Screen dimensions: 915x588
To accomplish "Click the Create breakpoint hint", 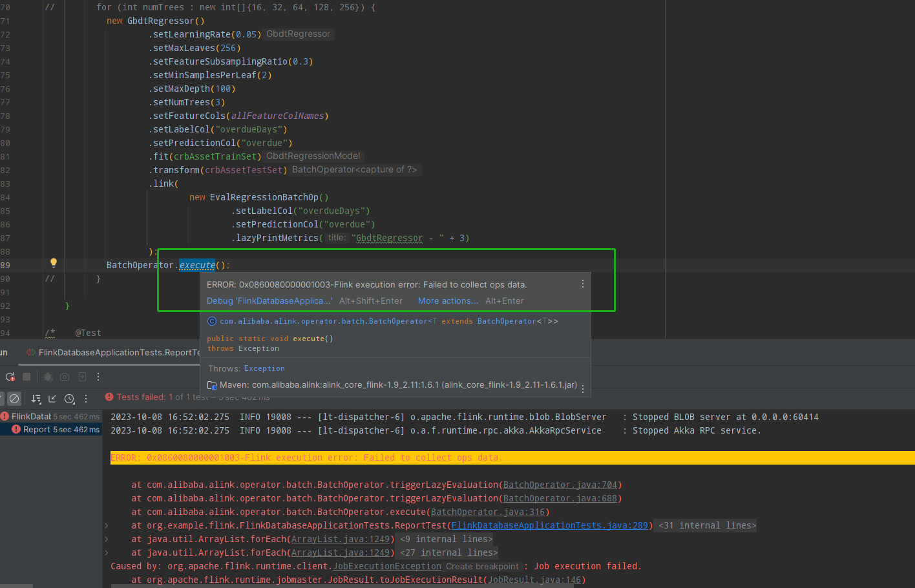I will click(x=482, y=567).
